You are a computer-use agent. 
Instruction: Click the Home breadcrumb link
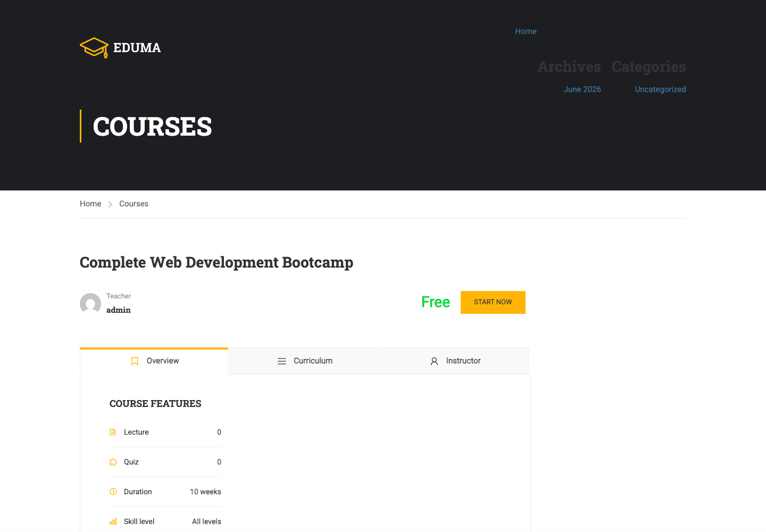(90, 204)
